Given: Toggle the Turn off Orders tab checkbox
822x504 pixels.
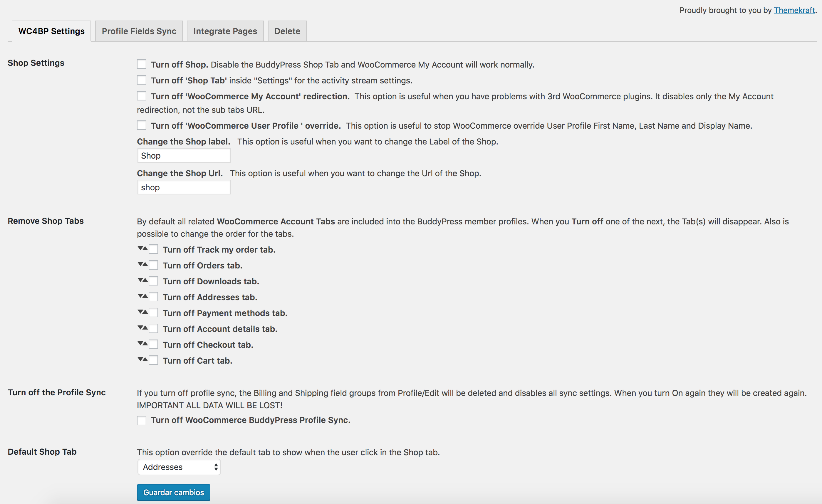Looking at the screenshot, I should coord(153,265).
